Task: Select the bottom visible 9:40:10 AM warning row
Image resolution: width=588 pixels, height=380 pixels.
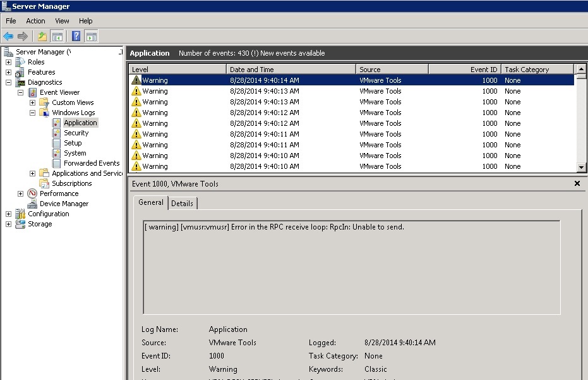Action: point(351,166)
